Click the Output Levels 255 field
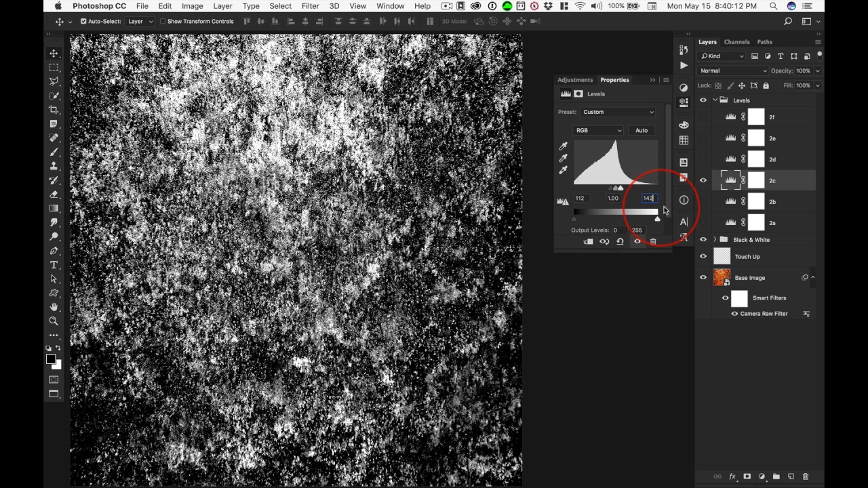868x488 pixels. pos(637,230)
